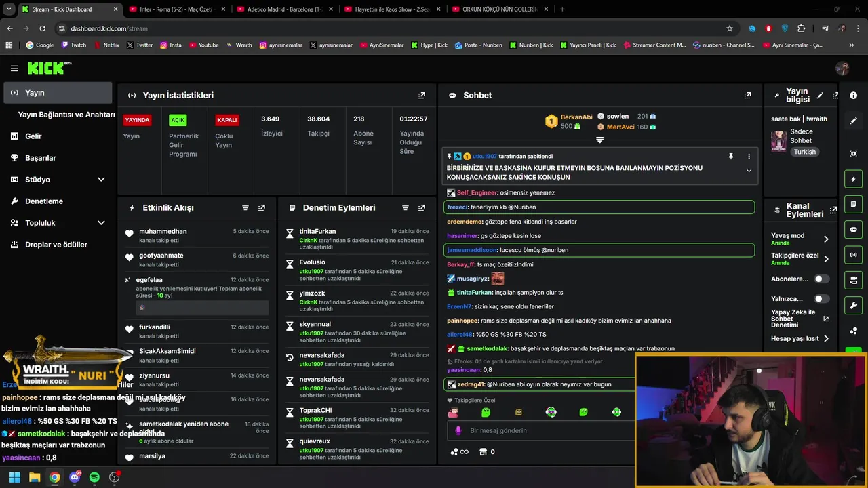Open the pinned message three-dot menu
Screen dimensions: 868x488
749,157
